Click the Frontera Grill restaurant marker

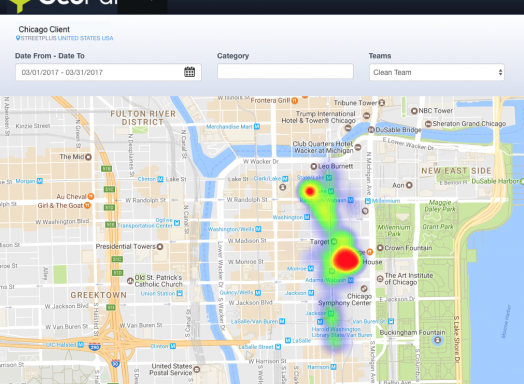pyautogui.click(x=294, y=100)
